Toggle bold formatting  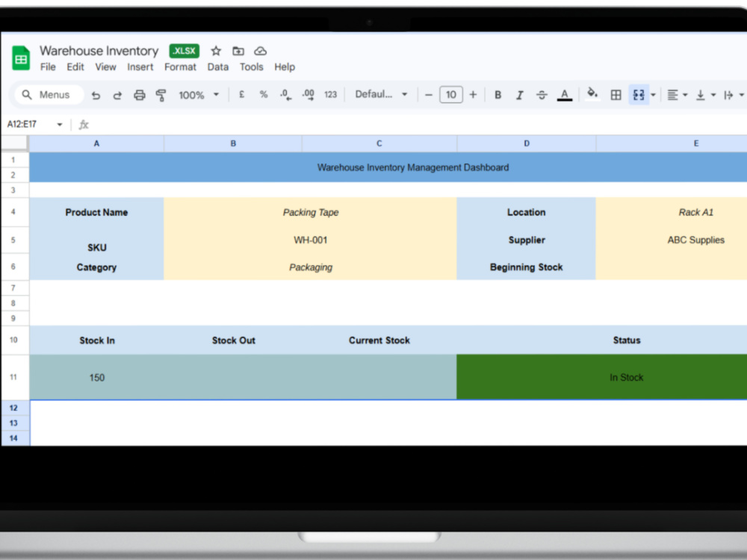[x=498, y=95]
